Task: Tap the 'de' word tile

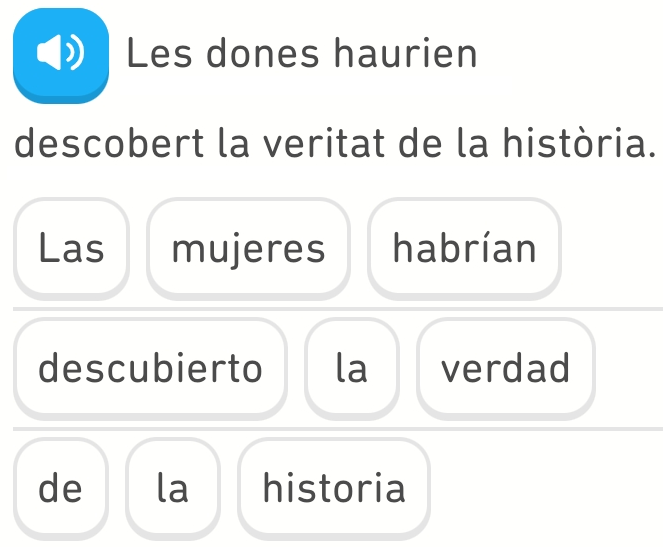Action: 60,488
